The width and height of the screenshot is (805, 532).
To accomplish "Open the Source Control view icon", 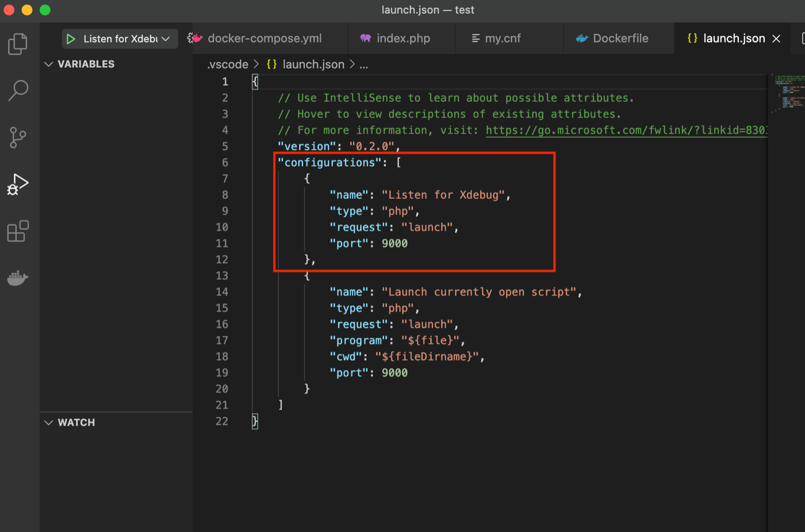I will pyautogui.click(x=18, y=137).
